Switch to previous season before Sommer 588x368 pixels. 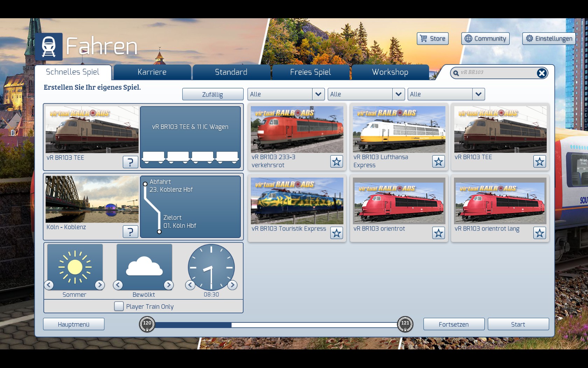pos(49,285)
